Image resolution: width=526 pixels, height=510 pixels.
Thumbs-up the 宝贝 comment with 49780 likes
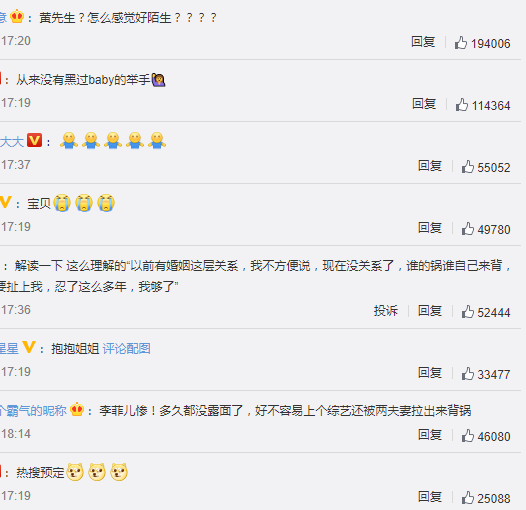pyautogui.click(x=486, y=229)
